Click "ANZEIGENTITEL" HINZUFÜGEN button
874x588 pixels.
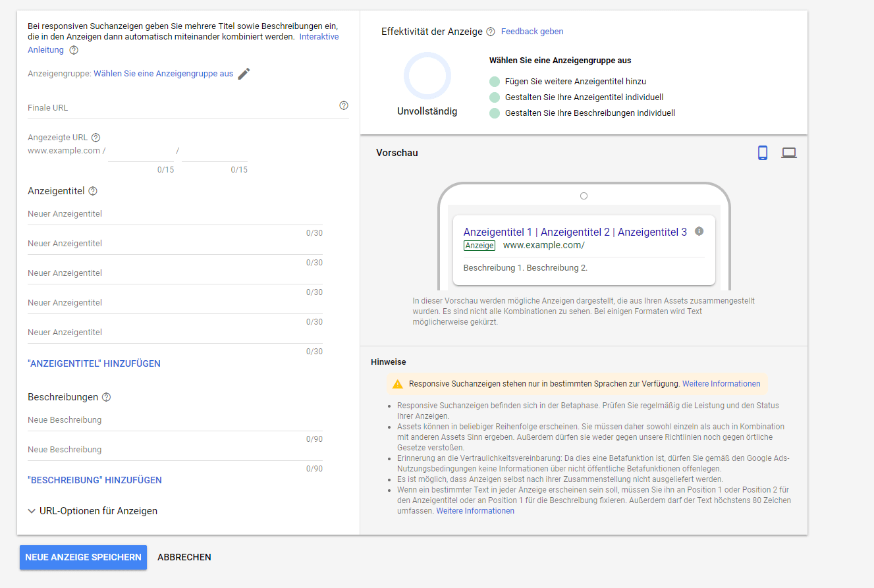[x=94, y=363]
